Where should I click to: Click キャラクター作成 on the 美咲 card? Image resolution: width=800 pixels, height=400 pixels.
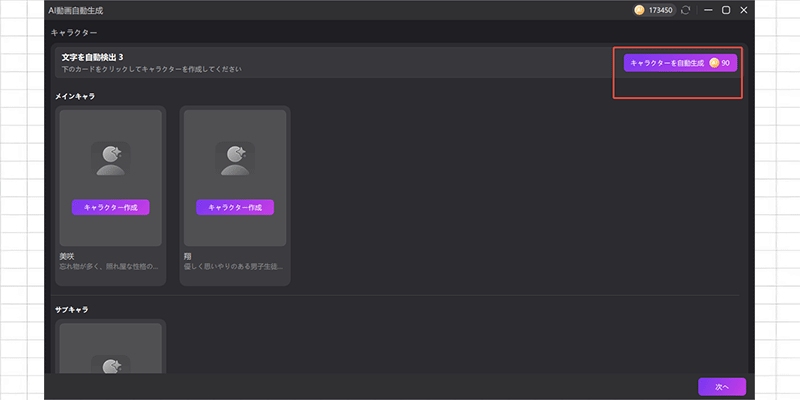[110, 207]
